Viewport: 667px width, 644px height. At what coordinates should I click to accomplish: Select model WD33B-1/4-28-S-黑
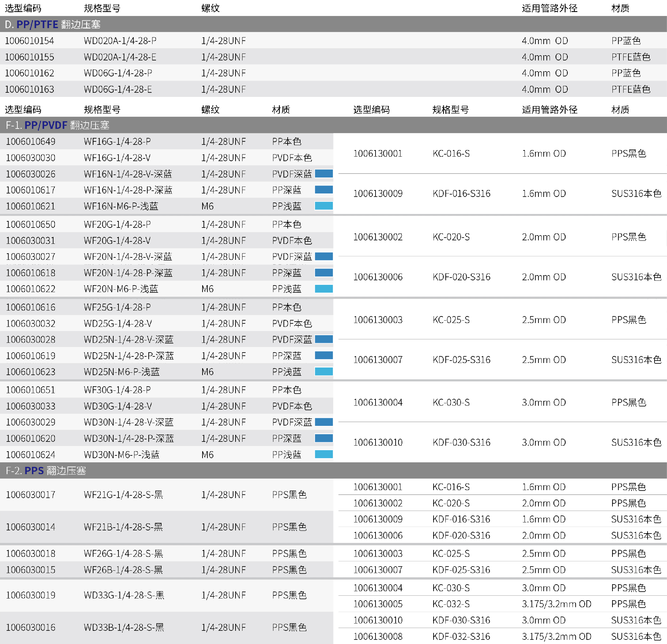tap(124, 627)
